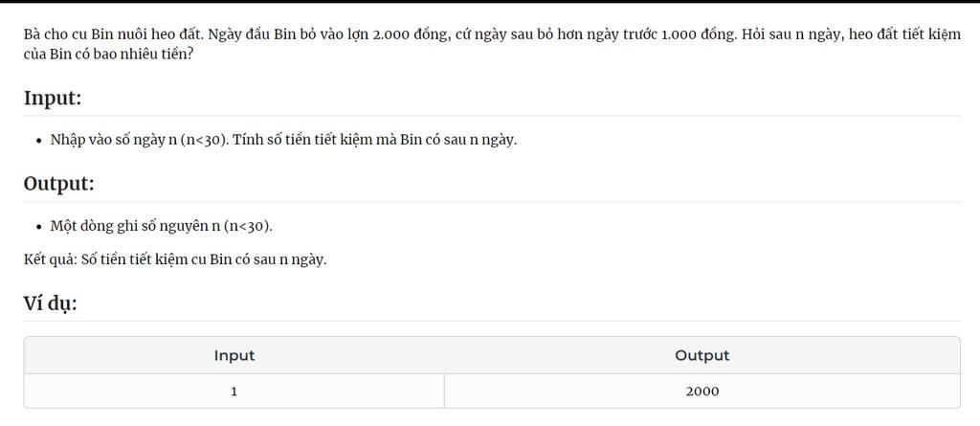Select the "Input" table column header
The height and width of the screenshot is (426, 980).
pyautogui.click(x=234, y=355)
